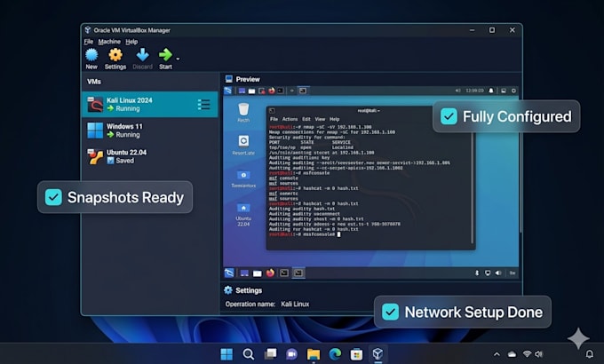Open the View menu in Kali terminal

[320, 119]
